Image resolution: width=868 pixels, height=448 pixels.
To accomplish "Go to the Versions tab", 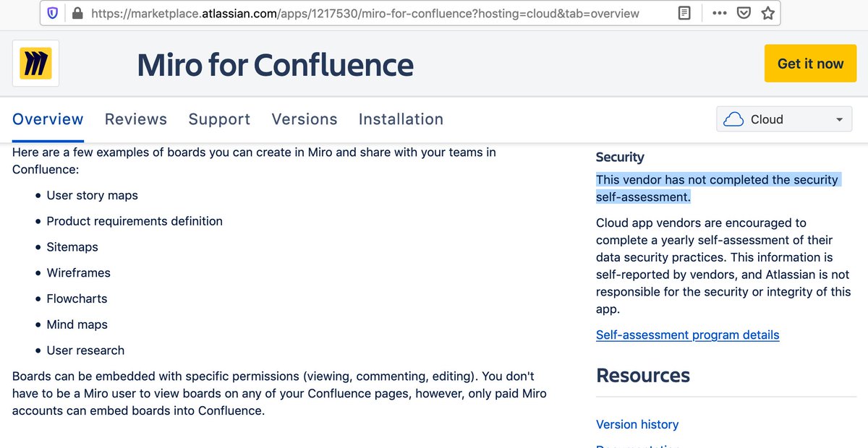I will pyautogui.click(x=305, y=119).
